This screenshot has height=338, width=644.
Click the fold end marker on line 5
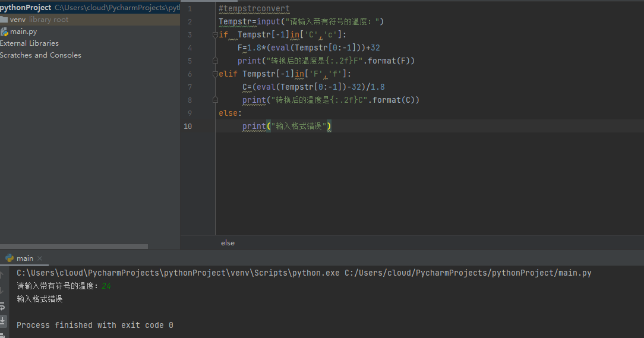215,61
